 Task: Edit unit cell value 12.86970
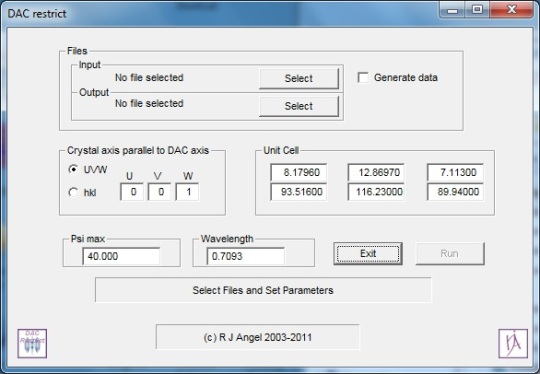376,172
